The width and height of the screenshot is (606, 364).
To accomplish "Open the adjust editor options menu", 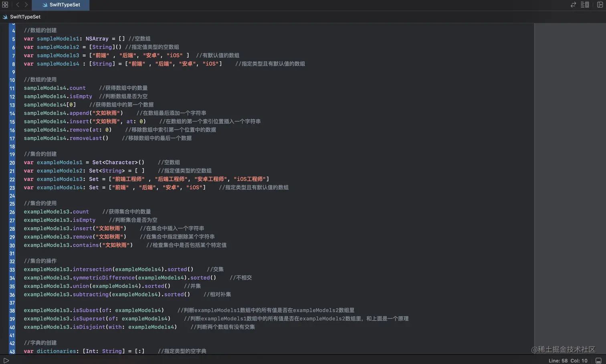I will (585, 5).
